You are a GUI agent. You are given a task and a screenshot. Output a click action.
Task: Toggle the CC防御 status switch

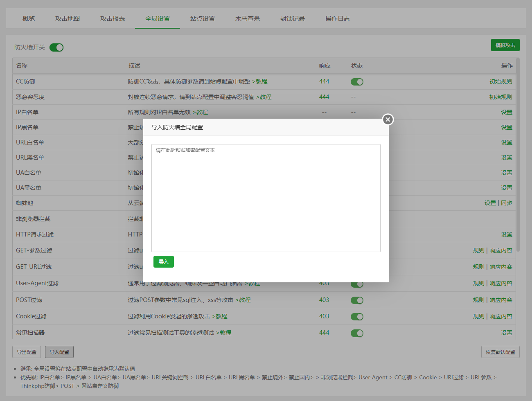357,82
